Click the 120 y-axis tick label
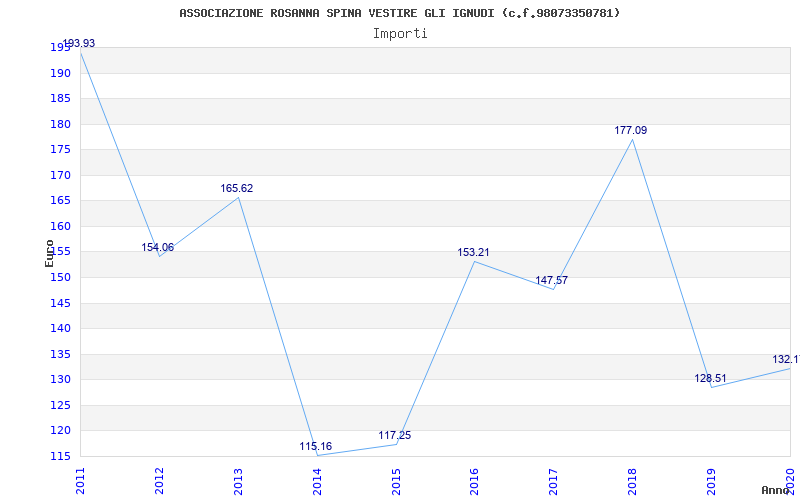This screenshot has width=800, height=500. pos(60,431)
